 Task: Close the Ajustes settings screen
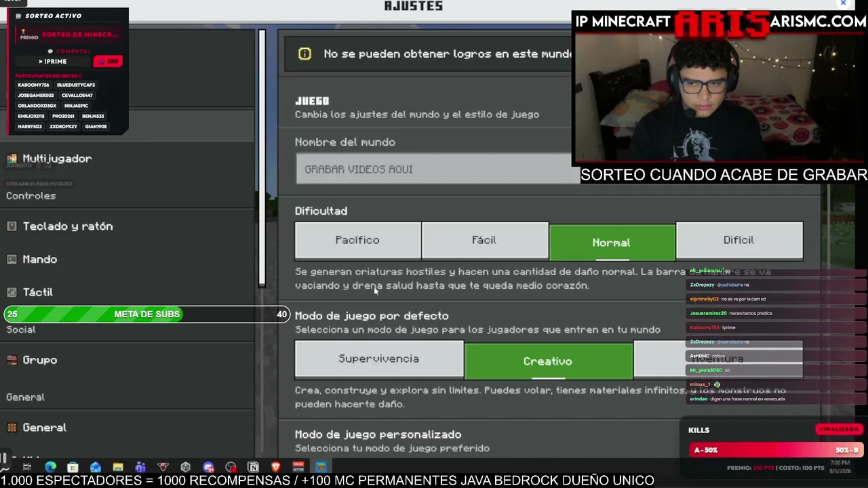pos(843,3)
